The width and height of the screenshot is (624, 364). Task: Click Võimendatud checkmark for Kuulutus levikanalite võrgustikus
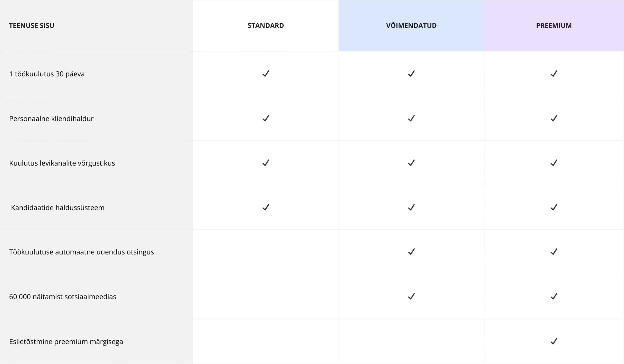(x=411, y=163)
